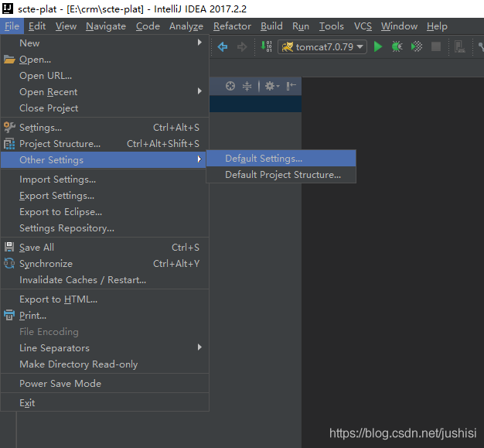Open the View menu

pos(66,26)
